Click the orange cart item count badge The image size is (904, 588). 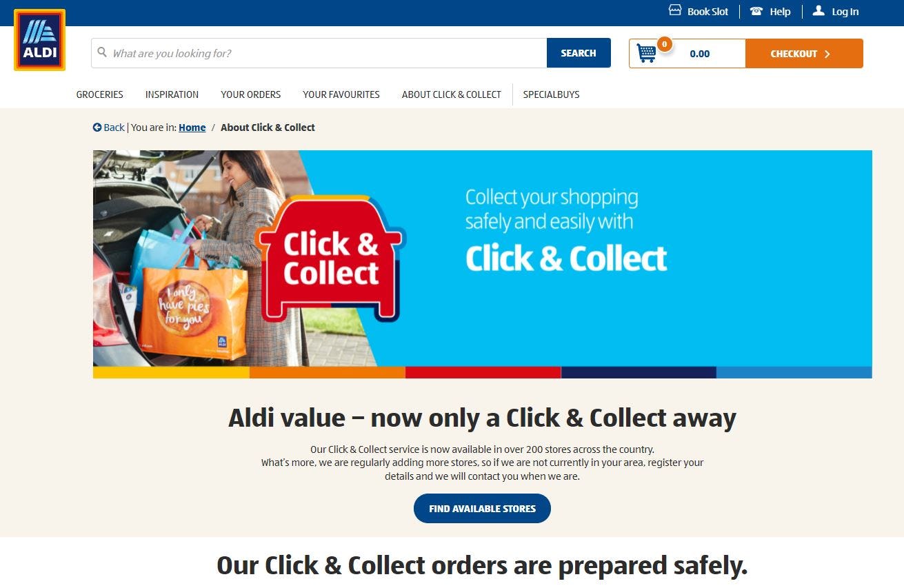[x=664, y=44]
